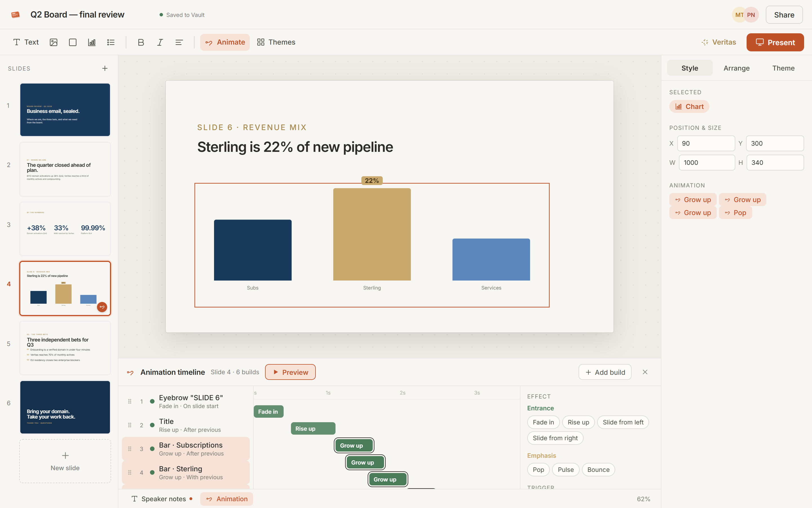
Task: Grab the drag handle for Title build
Action: (129, 425)
